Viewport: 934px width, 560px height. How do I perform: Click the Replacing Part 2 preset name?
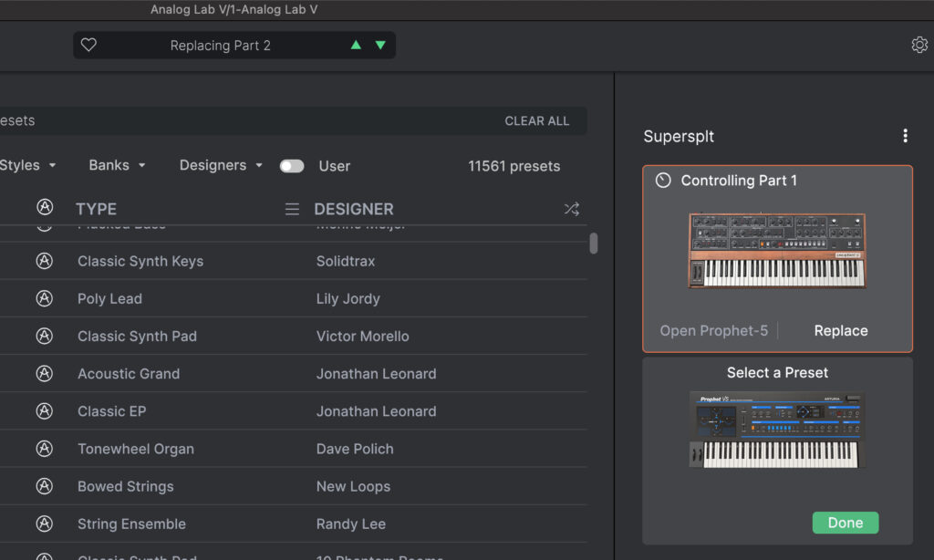click(221, 46)
